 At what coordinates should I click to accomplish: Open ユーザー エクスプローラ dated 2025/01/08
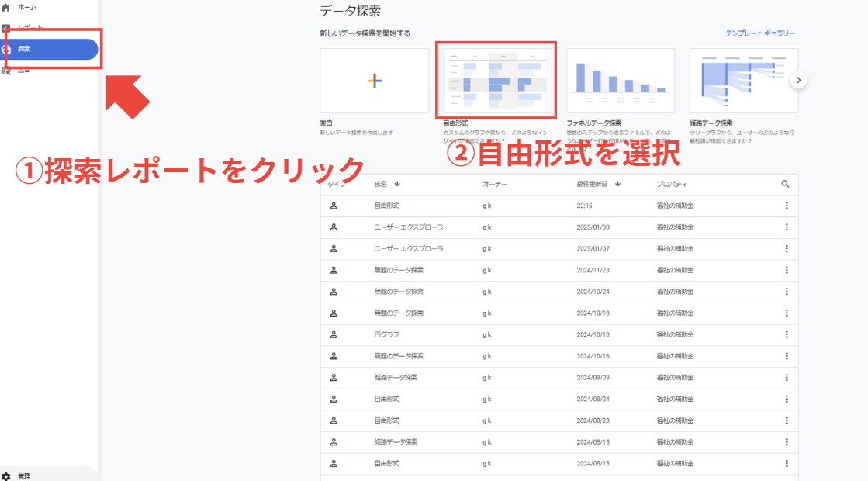tap(409, 227)
